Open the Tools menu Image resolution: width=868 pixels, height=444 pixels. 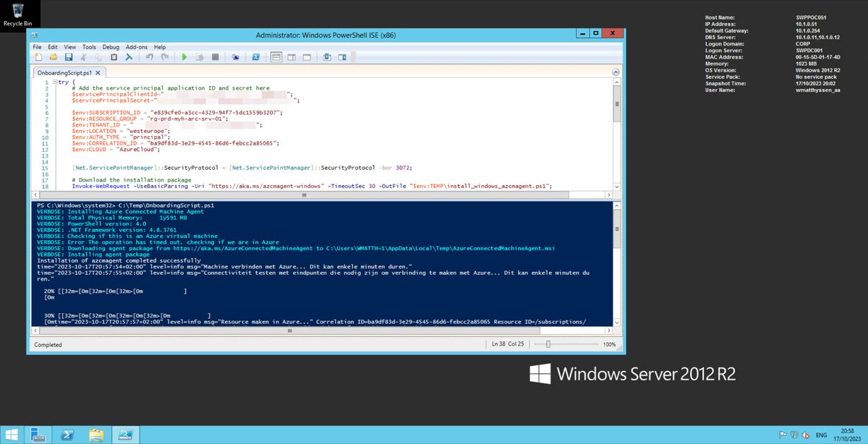[90, 46]
